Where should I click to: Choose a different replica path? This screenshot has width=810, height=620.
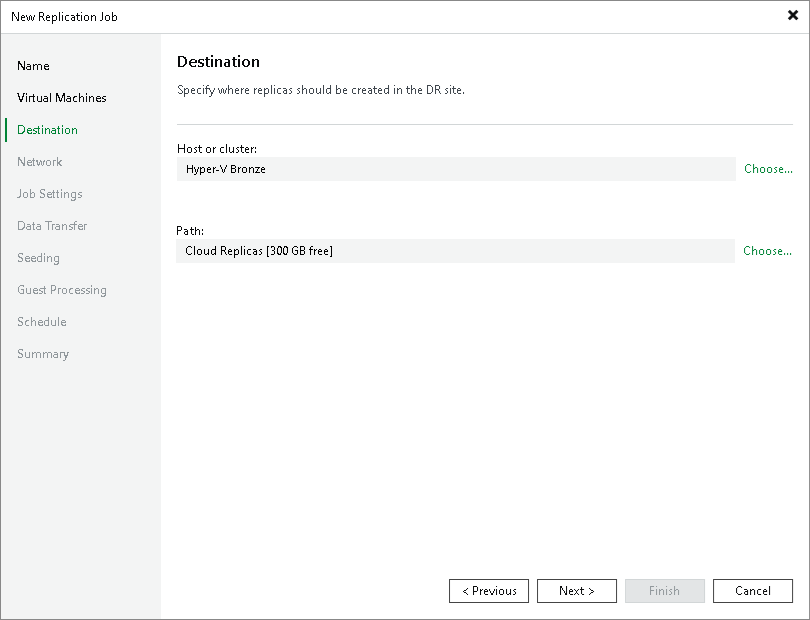point(767,250)
